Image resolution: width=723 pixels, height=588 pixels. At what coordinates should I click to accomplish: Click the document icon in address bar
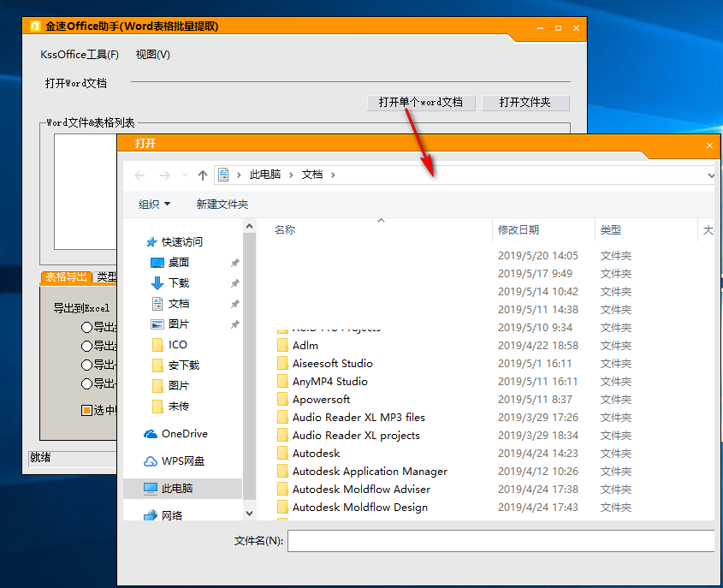tap(223, 175)
